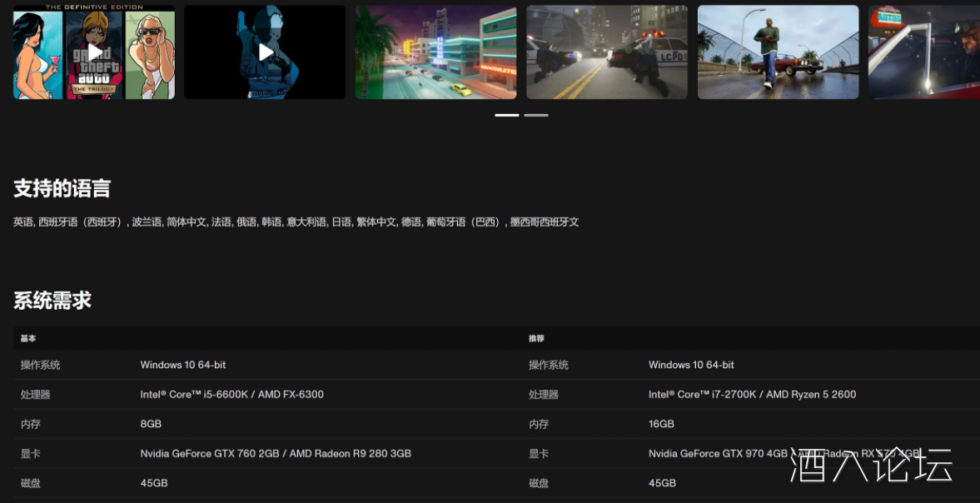
Task: Click the recommended 45GB disk value
Action: pos(662,483)
